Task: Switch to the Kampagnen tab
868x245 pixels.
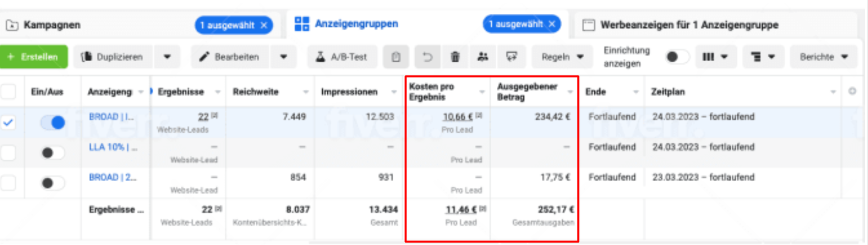Action: point(52,25)
